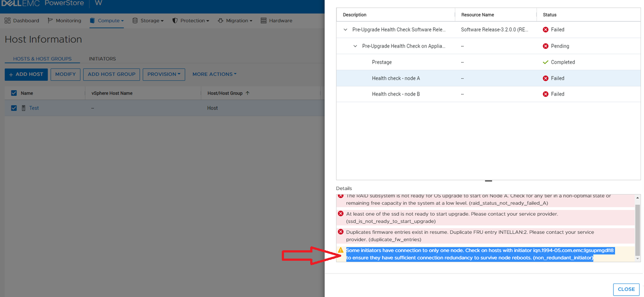Open the Compute dropdown menu
The image size is (644, 297).
click(x=107, y=21)
